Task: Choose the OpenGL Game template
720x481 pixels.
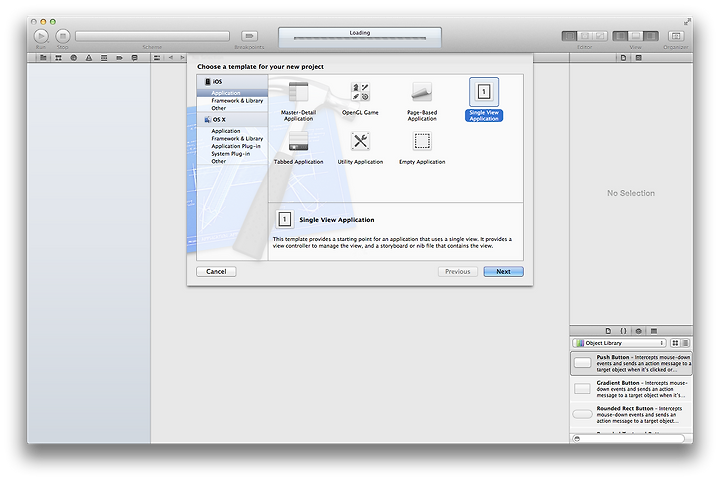Action: (x=360, y=99)
